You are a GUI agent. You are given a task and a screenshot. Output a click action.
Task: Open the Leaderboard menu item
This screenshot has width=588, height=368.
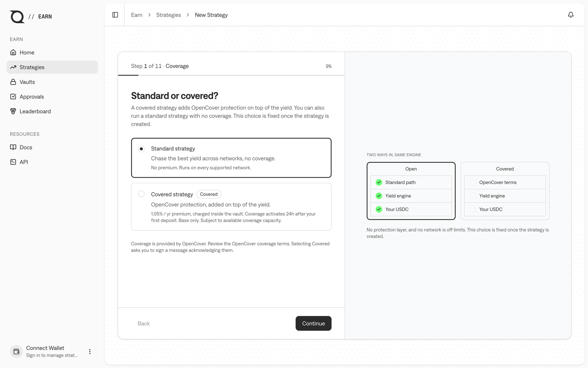[x=52, y=111]
